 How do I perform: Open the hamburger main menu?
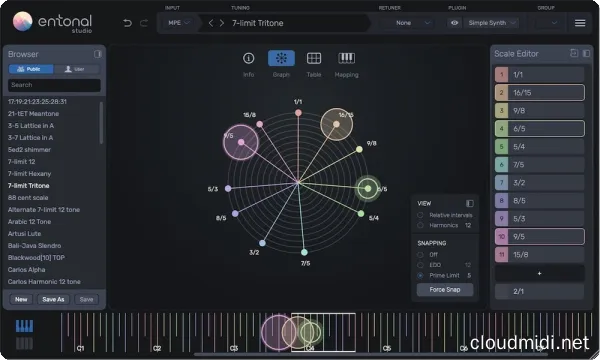pyautogui.click(x=580, y=23)
